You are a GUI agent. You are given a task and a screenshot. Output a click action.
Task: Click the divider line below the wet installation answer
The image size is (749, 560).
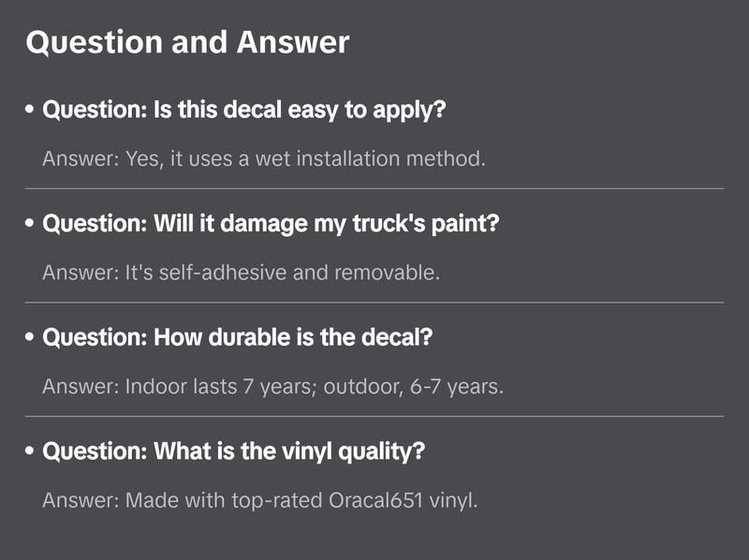coord(374,188)
